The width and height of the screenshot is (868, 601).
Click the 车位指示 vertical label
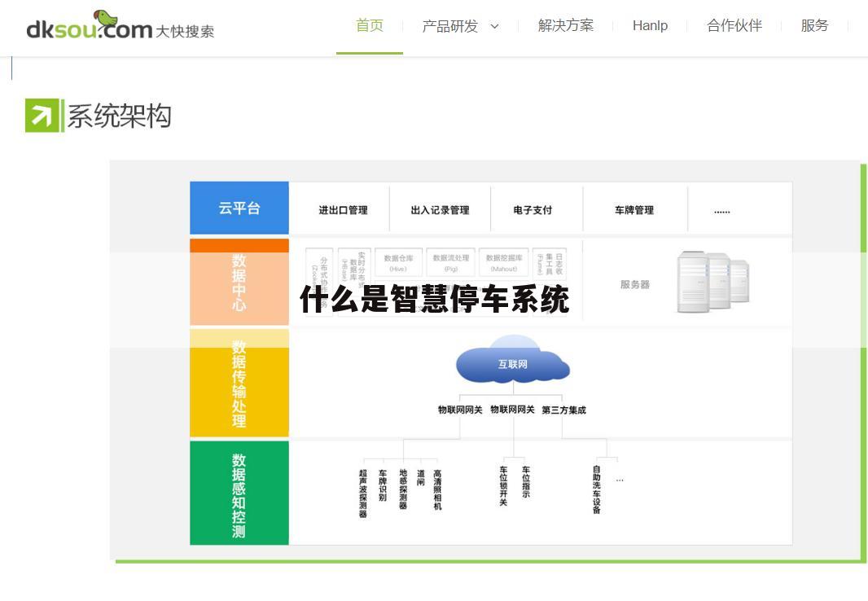pos(526,482)
